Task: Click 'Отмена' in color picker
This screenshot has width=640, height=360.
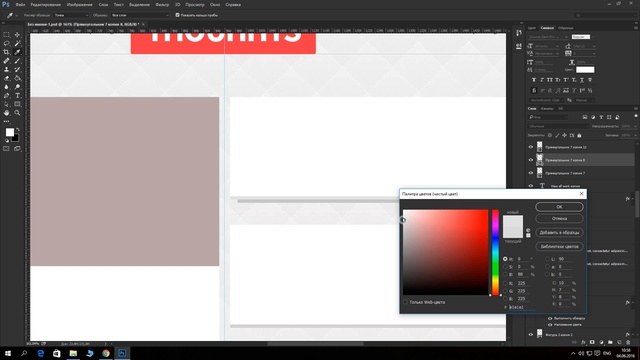Action: (x=559, y=219)
